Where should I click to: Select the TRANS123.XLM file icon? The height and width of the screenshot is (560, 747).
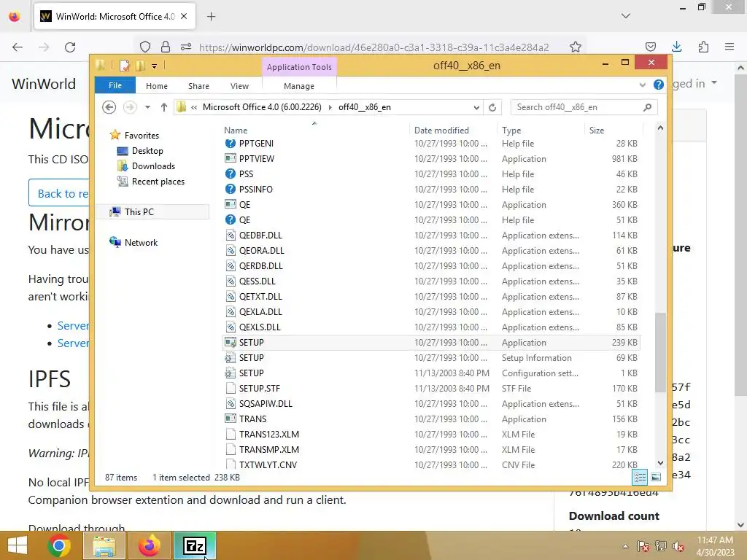click(230, 434)
